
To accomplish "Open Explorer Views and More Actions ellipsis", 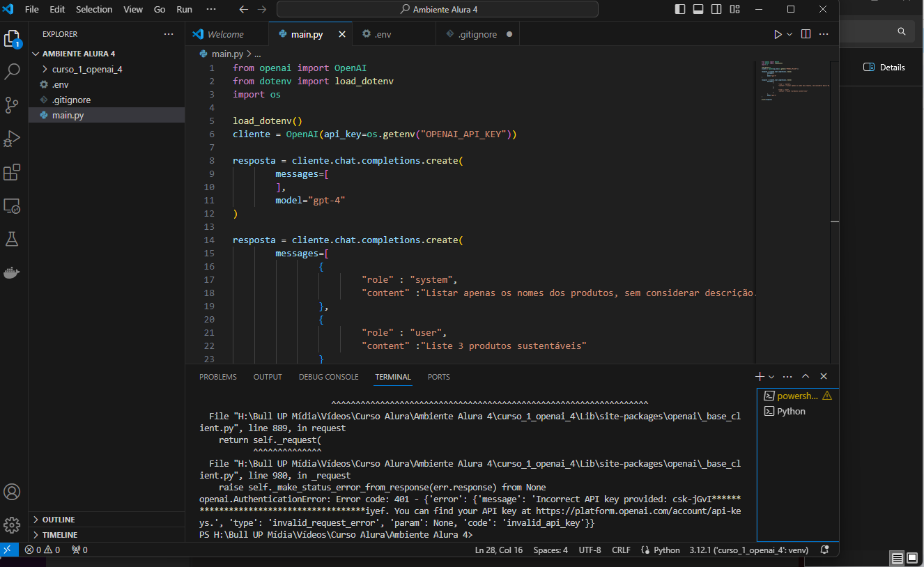I will pyautogui.click(x=169, y=34).
